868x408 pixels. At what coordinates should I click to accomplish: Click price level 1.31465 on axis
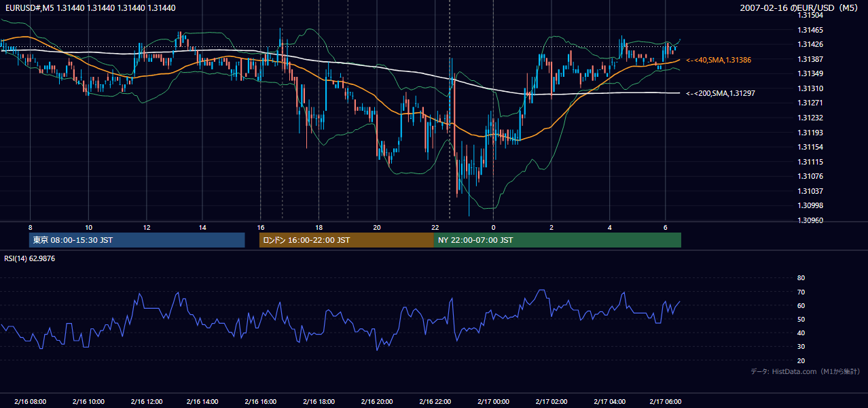tap(809, 30)
